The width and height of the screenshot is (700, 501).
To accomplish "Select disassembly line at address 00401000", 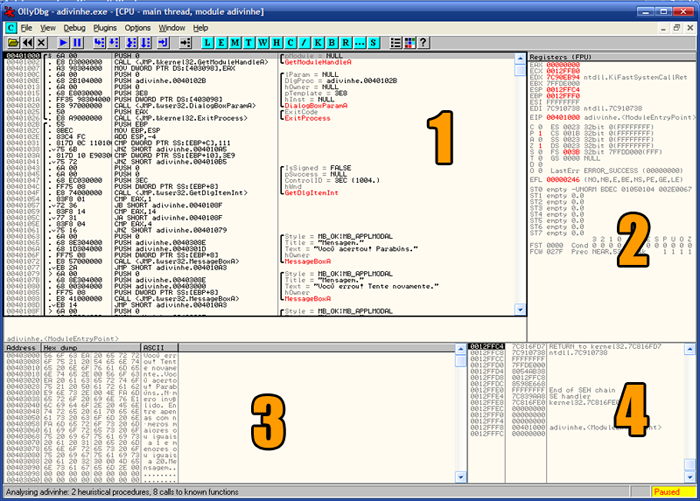I will click(259, 56).
